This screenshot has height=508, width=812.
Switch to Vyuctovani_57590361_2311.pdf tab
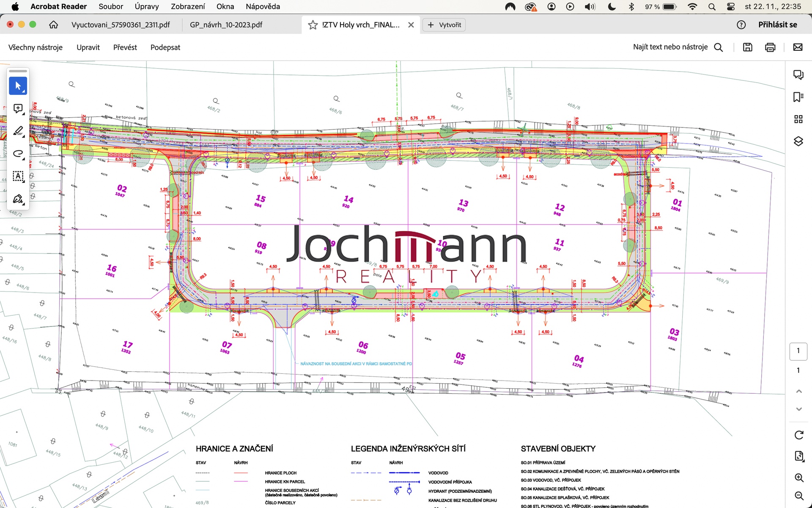(121, 25)
